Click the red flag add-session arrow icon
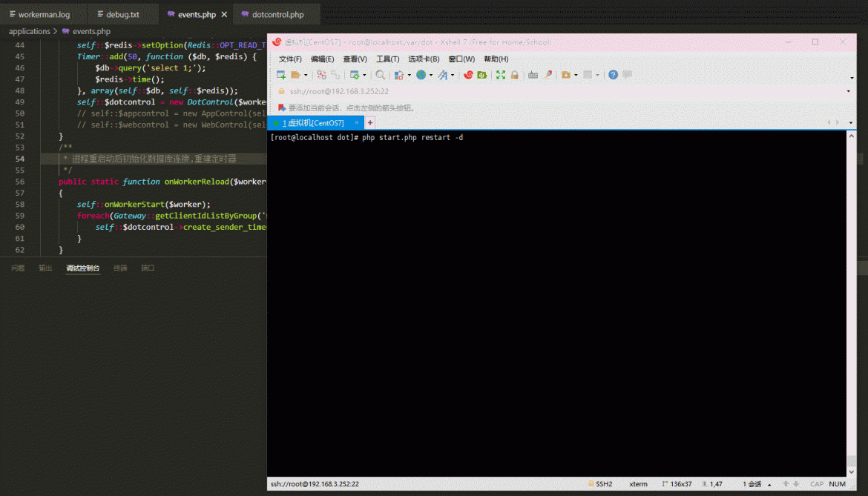The height and width of the screenshot is (496, 868). coord(282,108)
